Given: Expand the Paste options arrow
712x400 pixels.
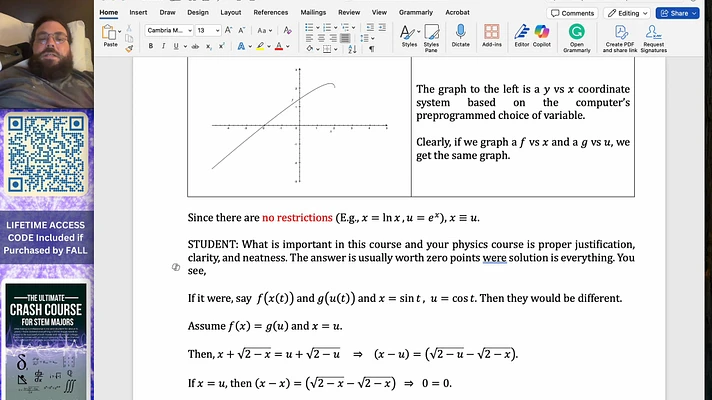Looking at the screenshot, I should coord(119,32).
